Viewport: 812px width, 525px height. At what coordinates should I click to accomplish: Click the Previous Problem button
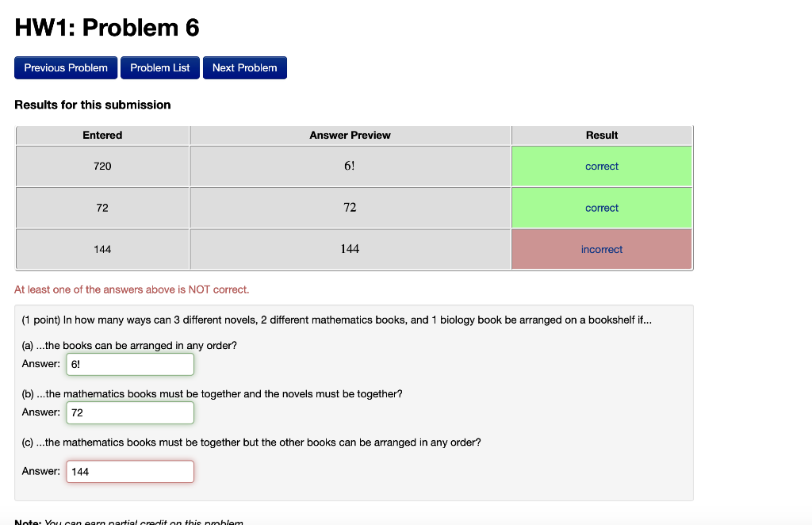point(66,67)
